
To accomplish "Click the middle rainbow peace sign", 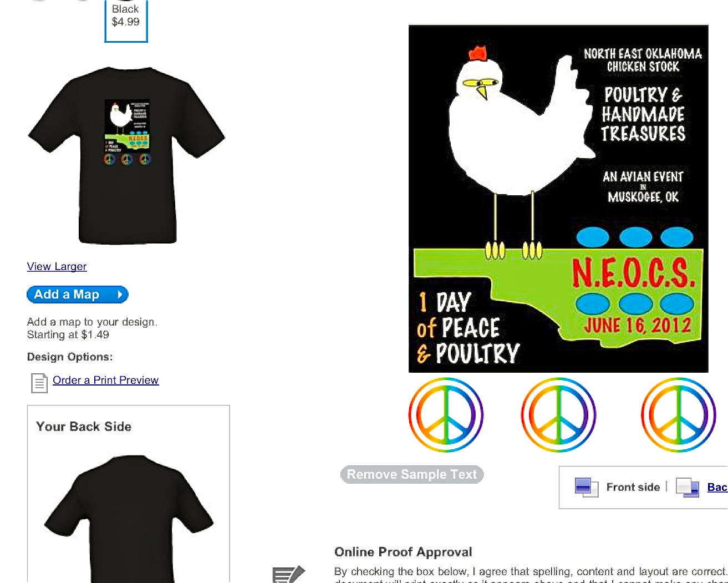I will (x=558, y=415).
